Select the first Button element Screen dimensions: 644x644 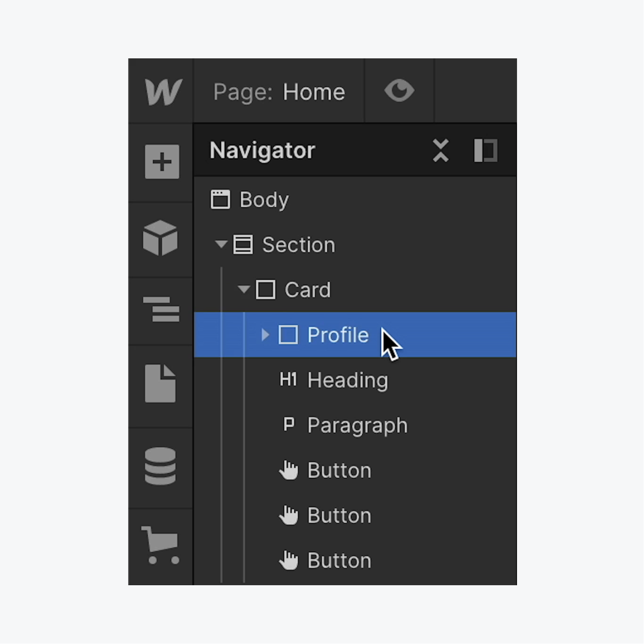click(355, 470)
